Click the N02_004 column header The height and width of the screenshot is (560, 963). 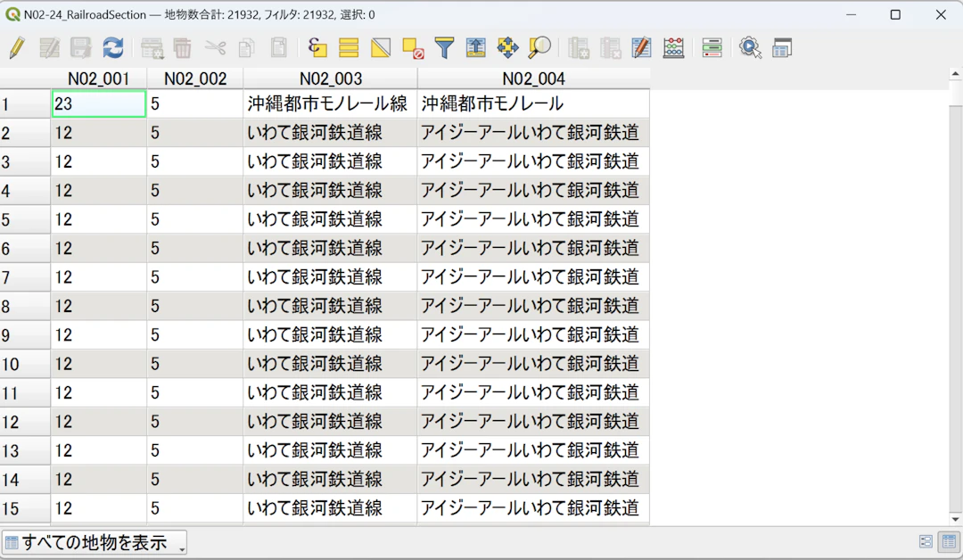coord(533,78)
